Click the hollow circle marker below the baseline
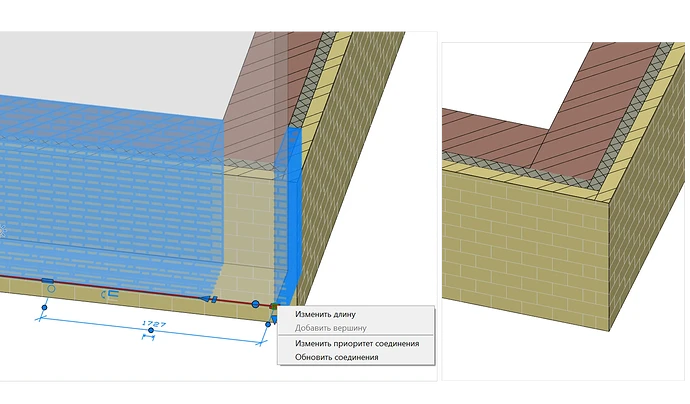 [51, 289]
